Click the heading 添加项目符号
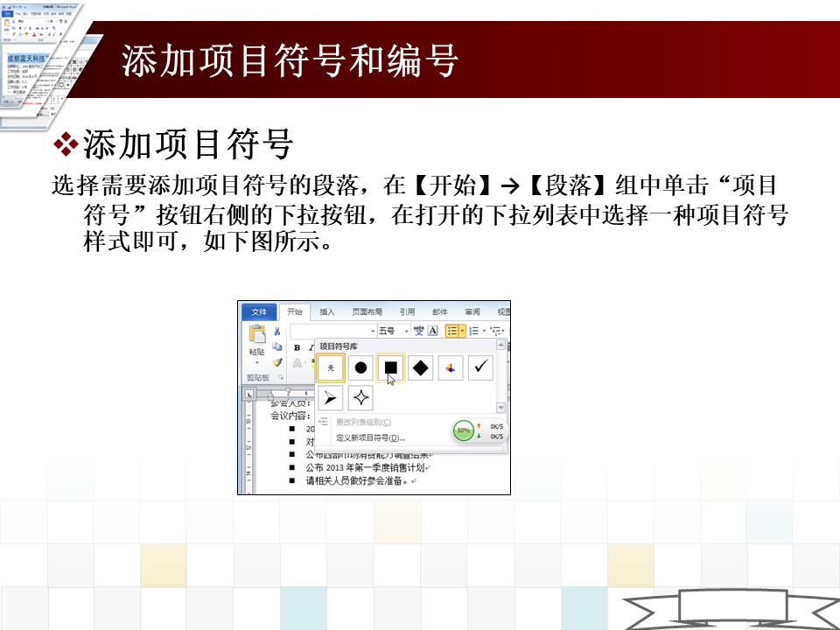Image resolution: width=840 pixels, height=630 pixels. (188, 144)
